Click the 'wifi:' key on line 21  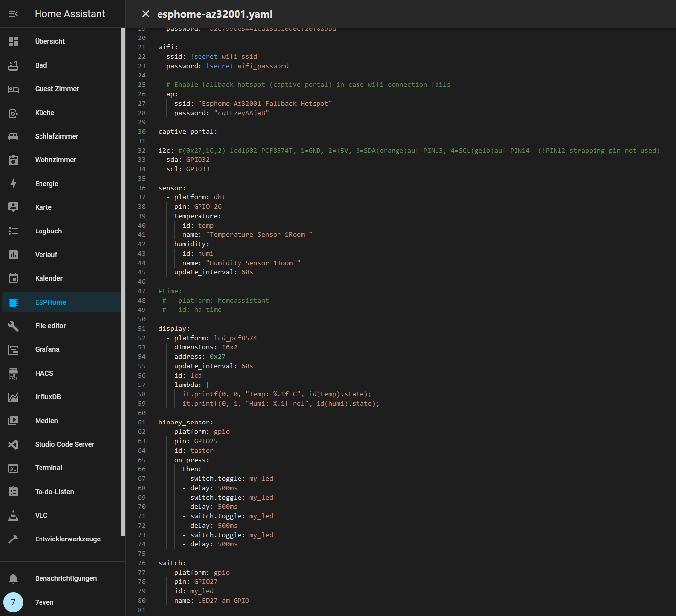(168, 47)
